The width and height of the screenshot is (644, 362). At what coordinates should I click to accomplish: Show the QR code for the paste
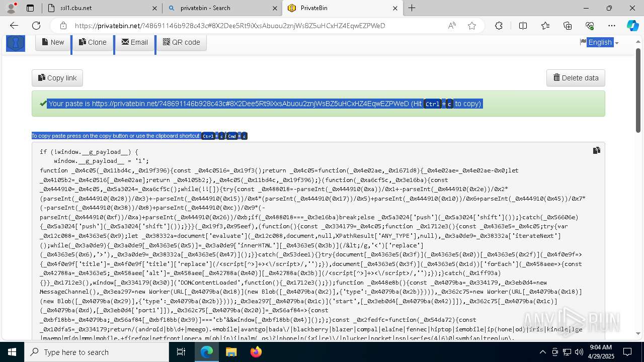point(181,42)
